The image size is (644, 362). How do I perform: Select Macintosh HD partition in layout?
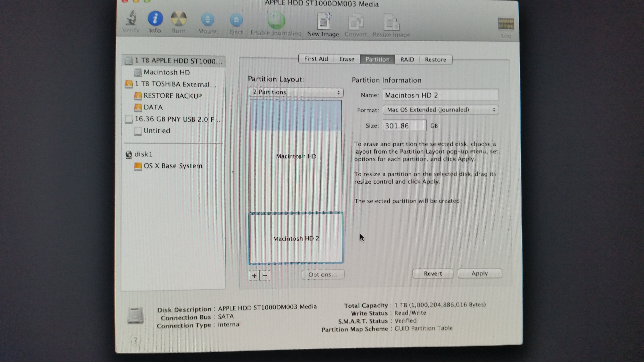tap(296, 156)
